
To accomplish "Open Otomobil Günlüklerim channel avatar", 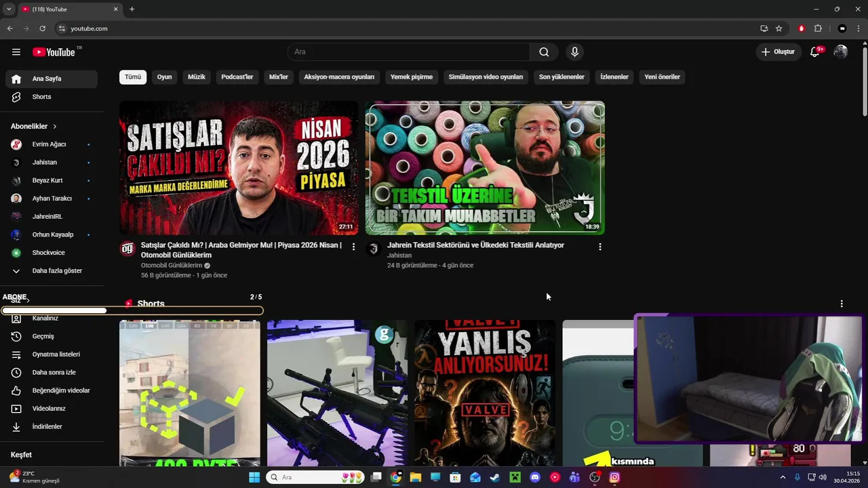I will pyautogui.click(x=127, y=249).
